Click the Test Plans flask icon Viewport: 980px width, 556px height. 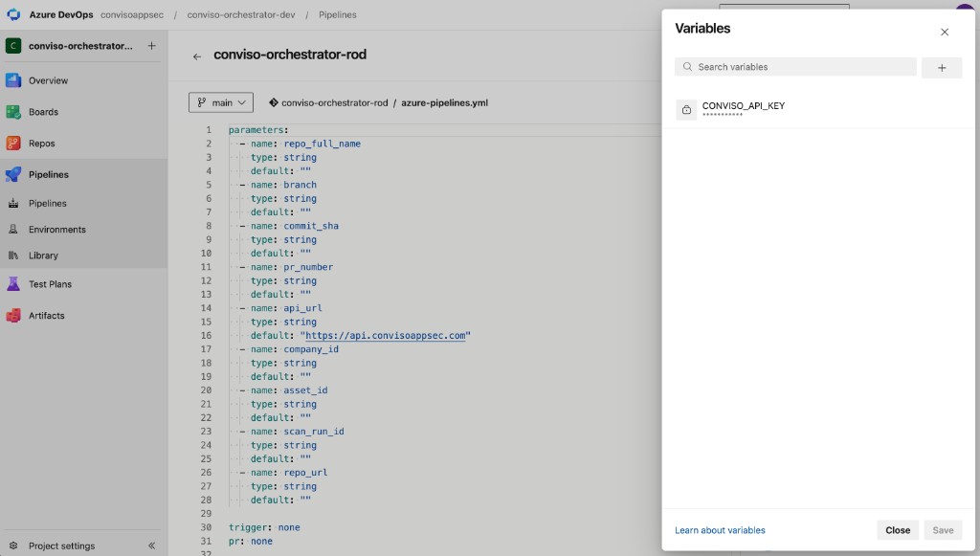pos(13,284)
